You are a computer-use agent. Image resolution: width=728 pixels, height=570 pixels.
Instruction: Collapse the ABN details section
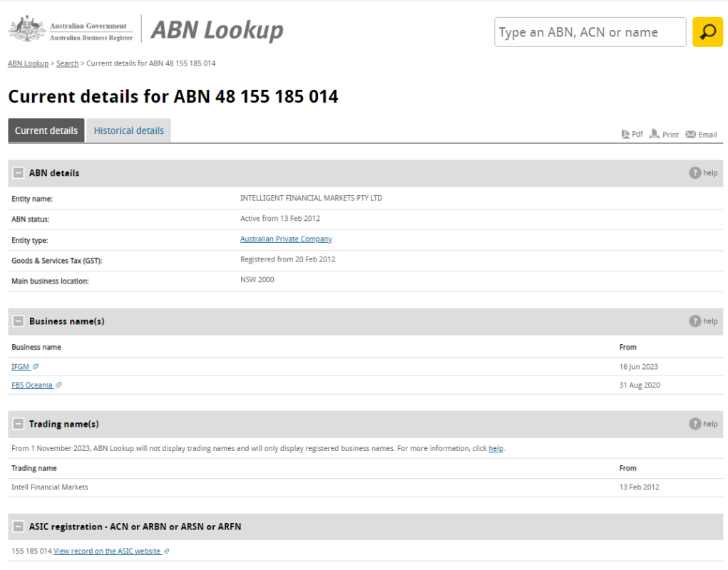coord(18,173)
